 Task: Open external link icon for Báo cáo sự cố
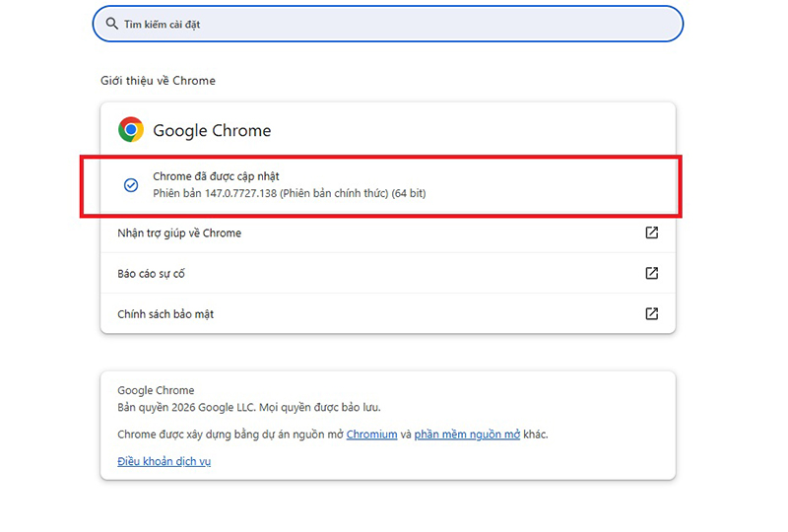click(651, 273)
